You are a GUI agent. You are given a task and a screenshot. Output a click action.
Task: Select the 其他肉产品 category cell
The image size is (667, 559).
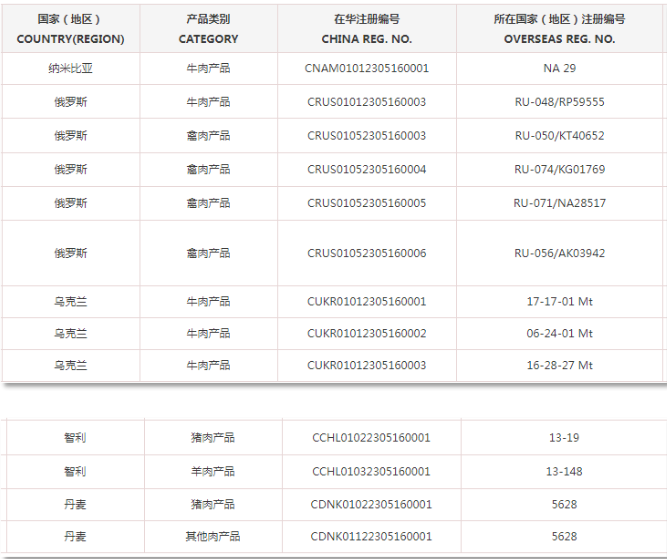(x=212, y=536)
